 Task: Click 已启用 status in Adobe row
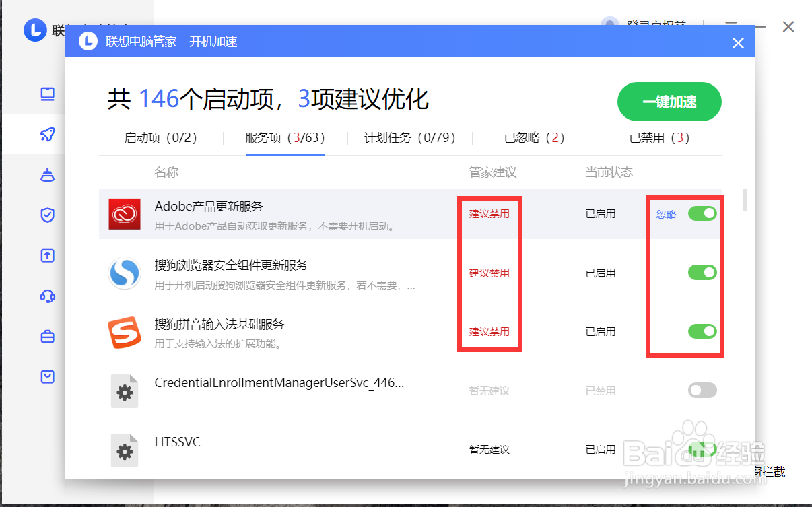(x=601, y=214)
